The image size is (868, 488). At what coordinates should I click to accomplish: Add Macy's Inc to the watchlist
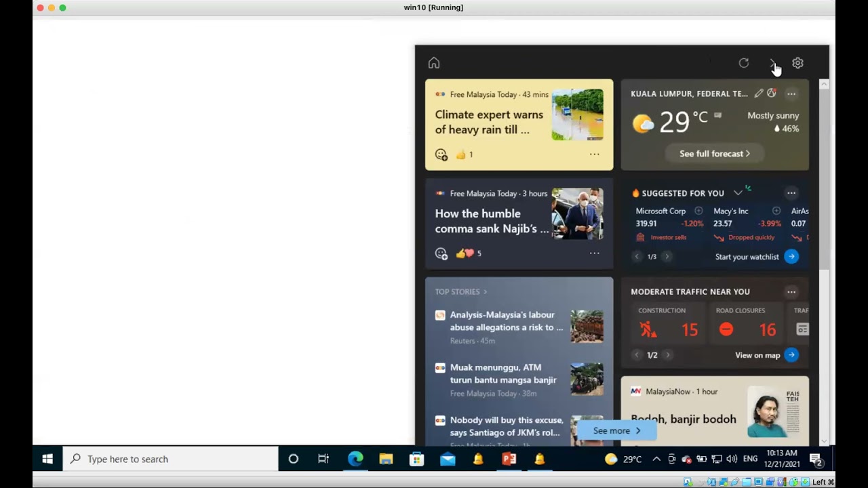tap(776, 211)
